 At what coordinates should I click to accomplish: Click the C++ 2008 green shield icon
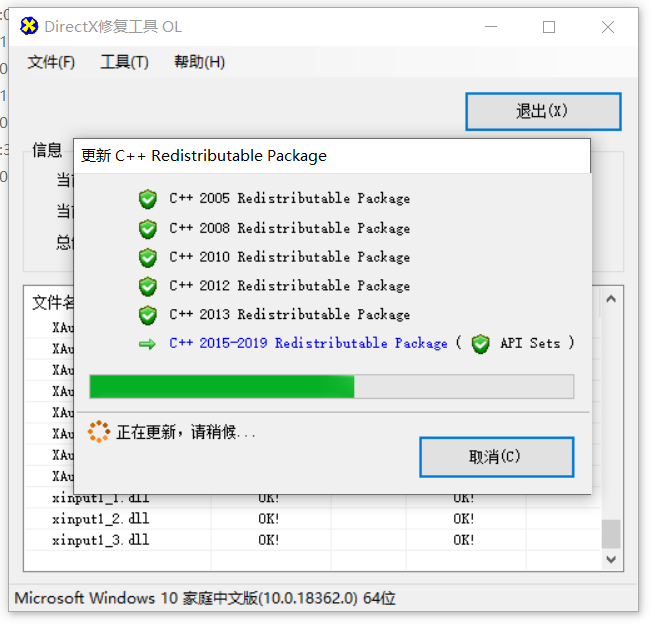tap(148, 229)
